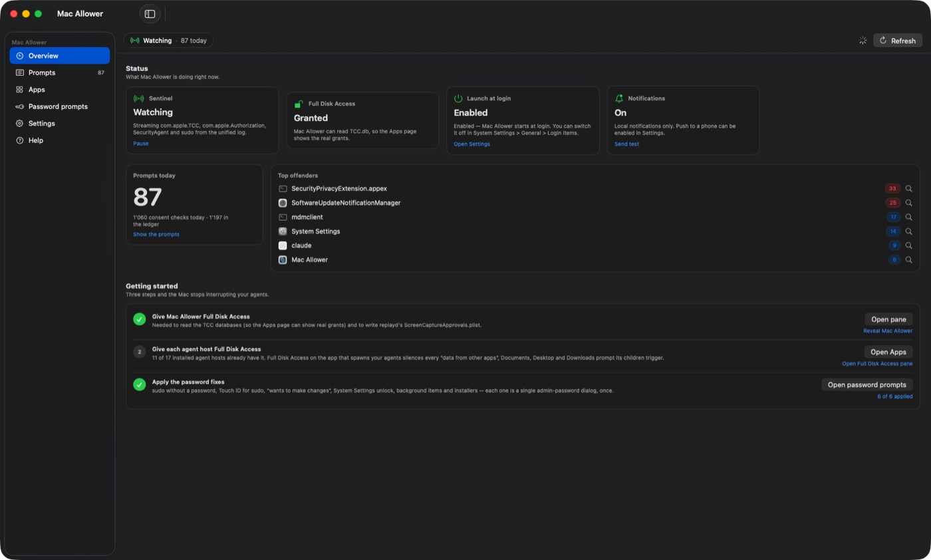Click the claude app icon in offenders
Viewport: 931px width, 560px height.
283,245
